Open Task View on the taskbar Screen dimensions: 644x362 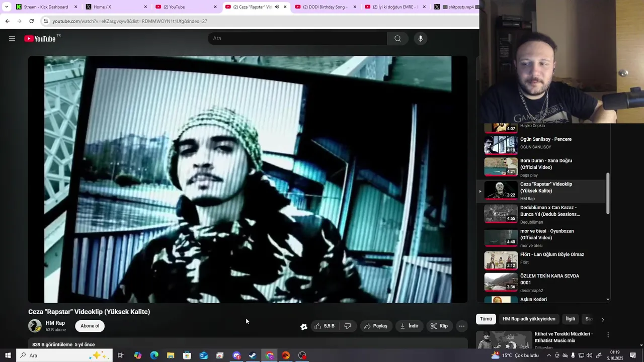121,355
